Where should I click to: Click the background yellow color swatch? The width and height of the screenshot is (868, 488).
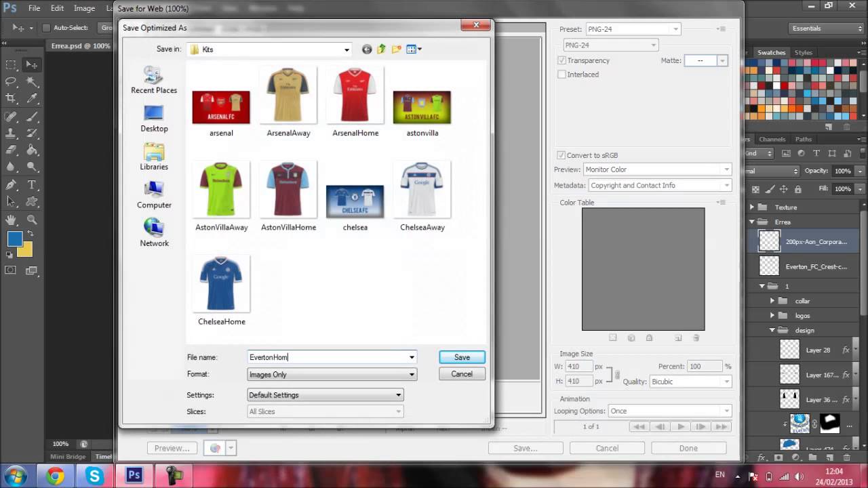click(x=26, y=250)
